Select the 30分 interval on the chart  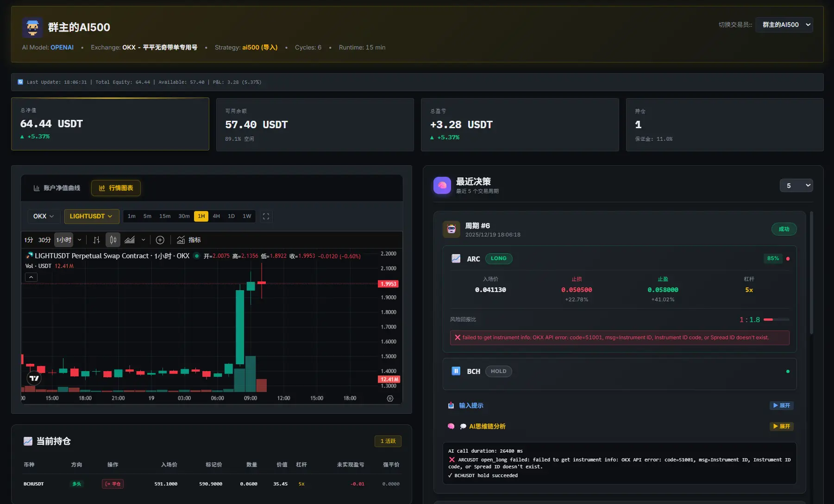[x=44, y=240]
